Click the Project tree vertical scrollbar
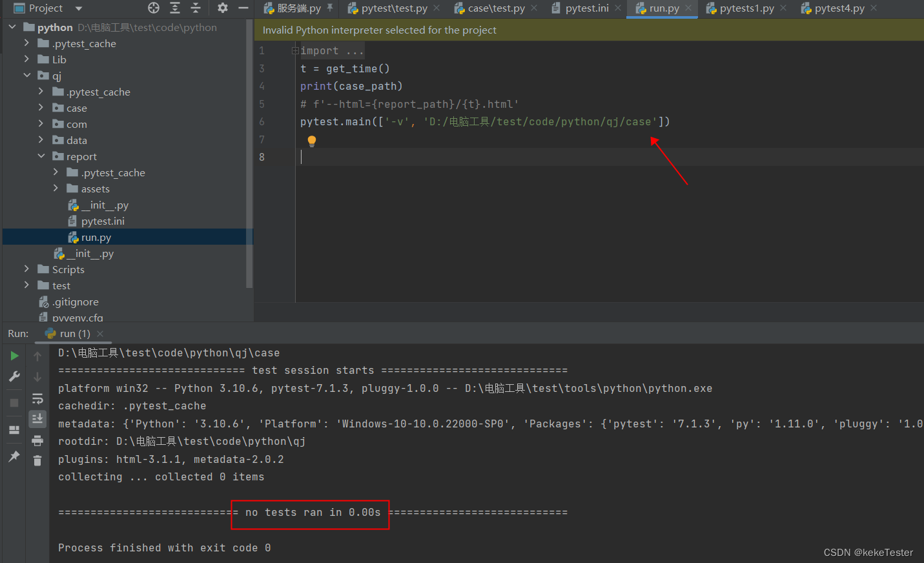 pos(249,155)
